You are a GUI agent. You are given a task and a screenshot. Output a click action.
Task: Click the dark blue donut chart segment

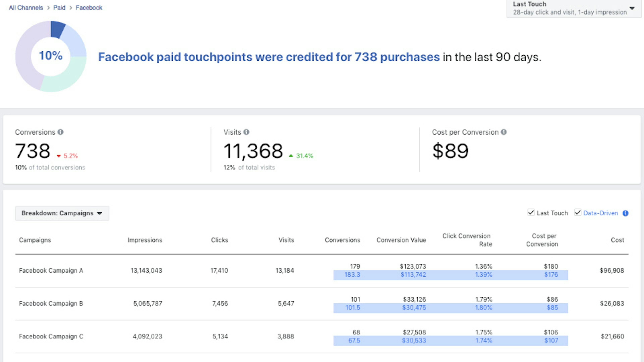click(57, 29)
